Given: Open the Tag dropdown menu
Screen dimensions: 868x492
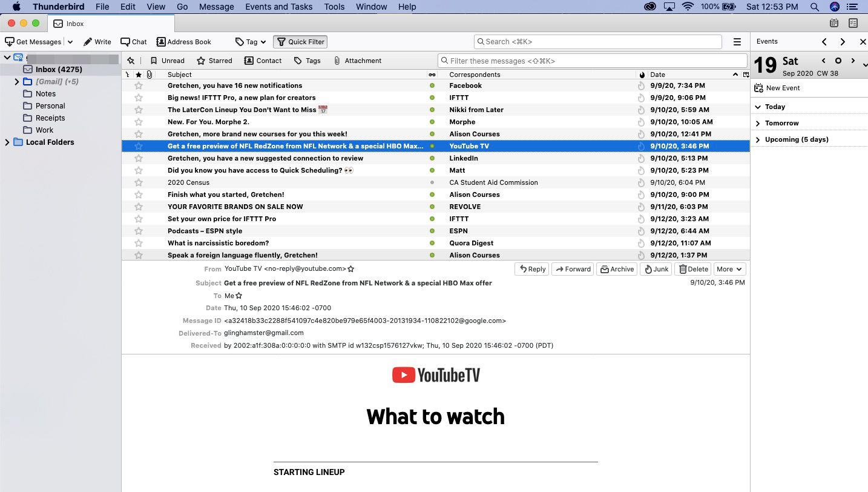Looking at the screenshot, I should tap(251, 42).
